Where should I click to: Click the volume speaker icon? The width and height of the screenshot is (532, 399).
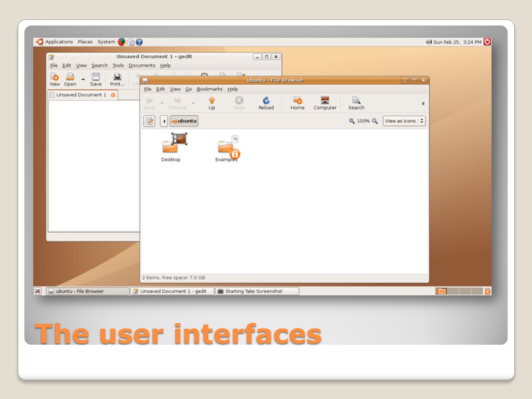point(428,42)
